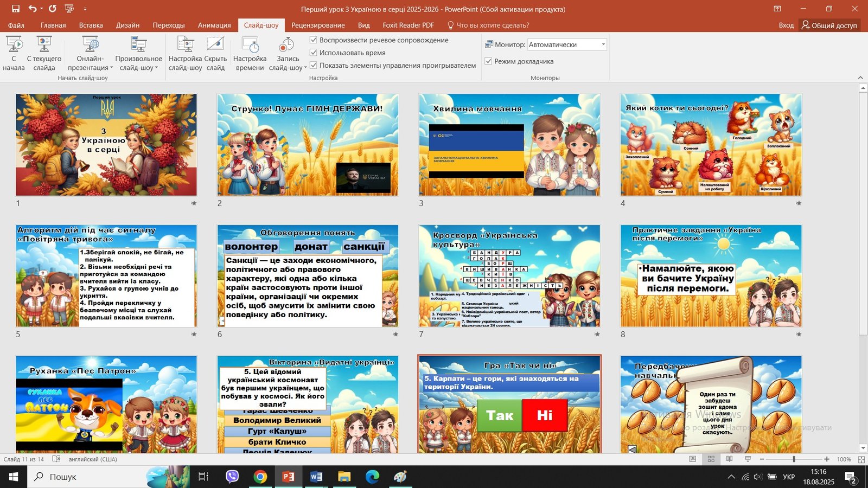The height and width of the screenshot is (488, 868).
Task: Switch to Normal view icon
Action: [693, 459]
